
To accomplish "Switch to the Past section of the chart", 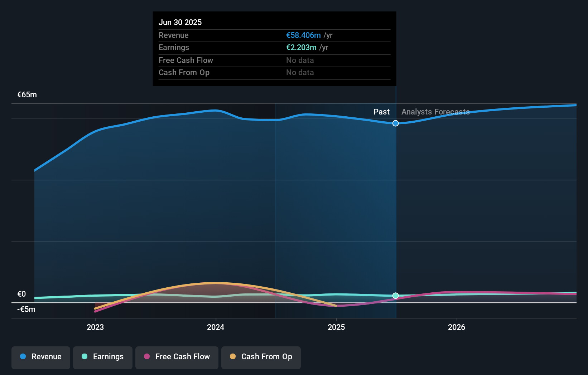I will pyautogui.click(x=381, y=112).
